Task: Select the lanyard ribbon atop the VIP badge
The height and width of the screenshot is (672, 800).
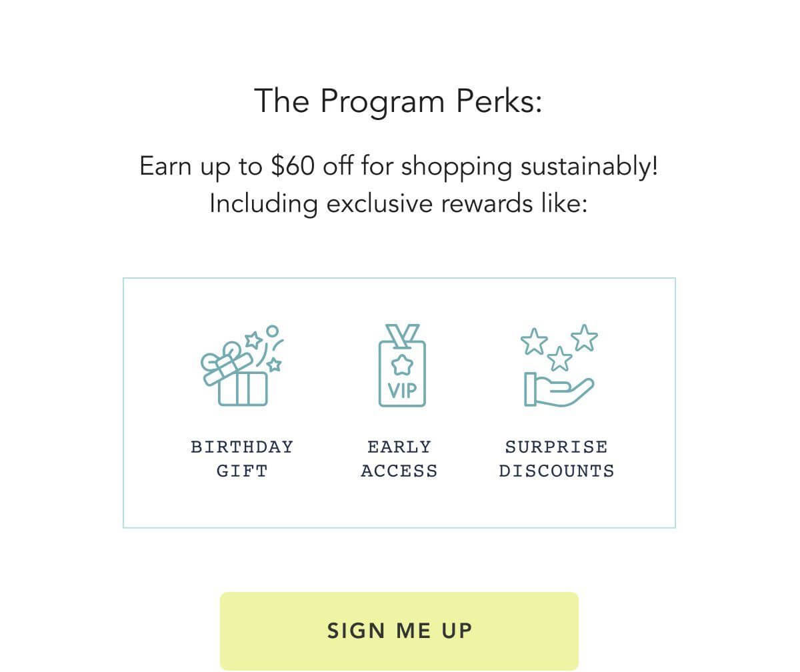Action: click(402, 336)
